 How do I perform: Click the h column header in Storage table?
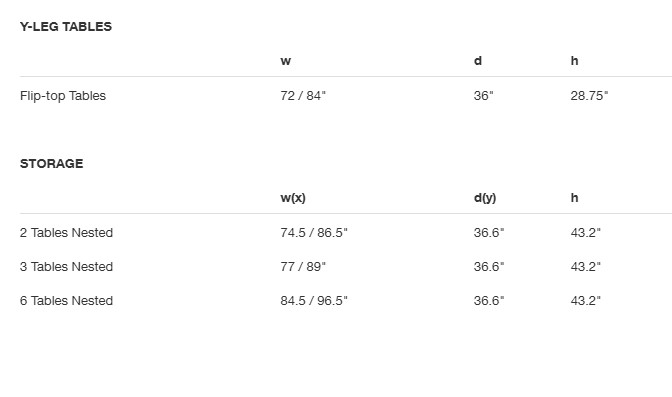pos(574,198)
